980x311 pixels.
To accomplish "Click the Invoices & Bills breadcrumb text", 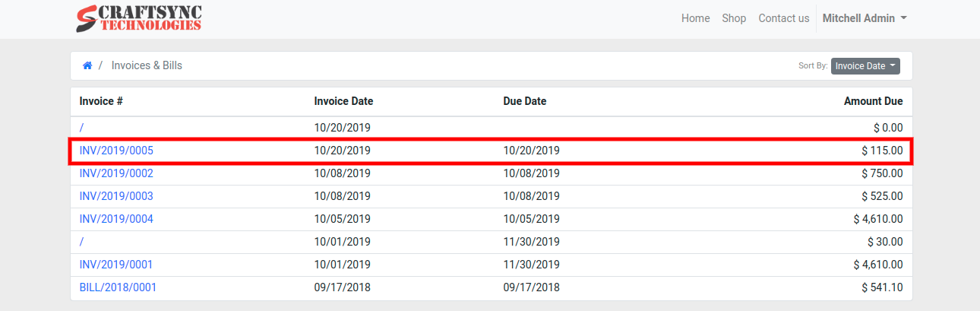I will coord(147,65).
